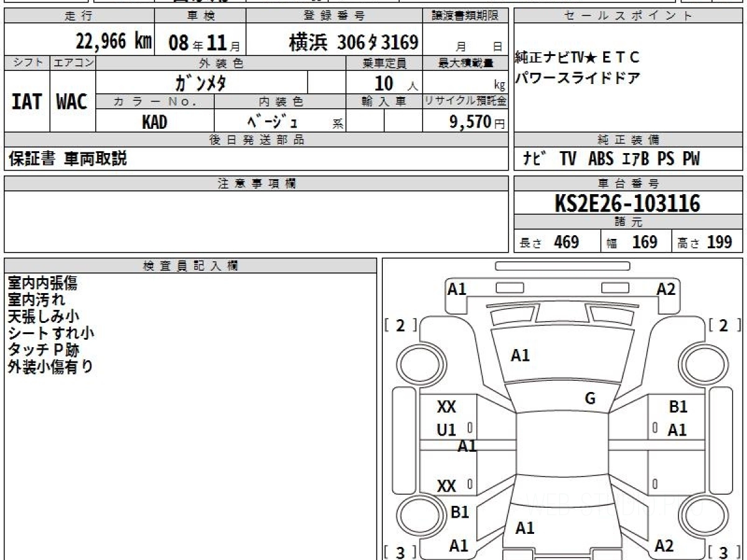Click the B1 mark above the right-side A1

678,407
